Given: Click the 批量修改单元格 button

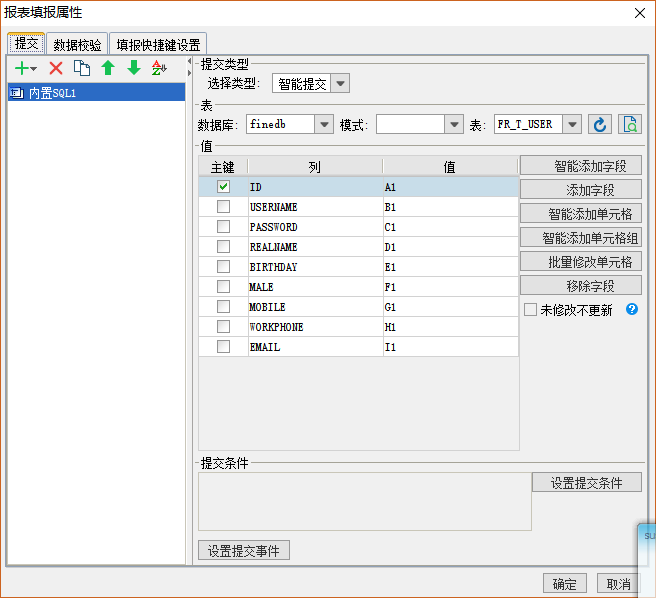Looking at the screenshot, I should pyautogui.click(x=581, y=262).
